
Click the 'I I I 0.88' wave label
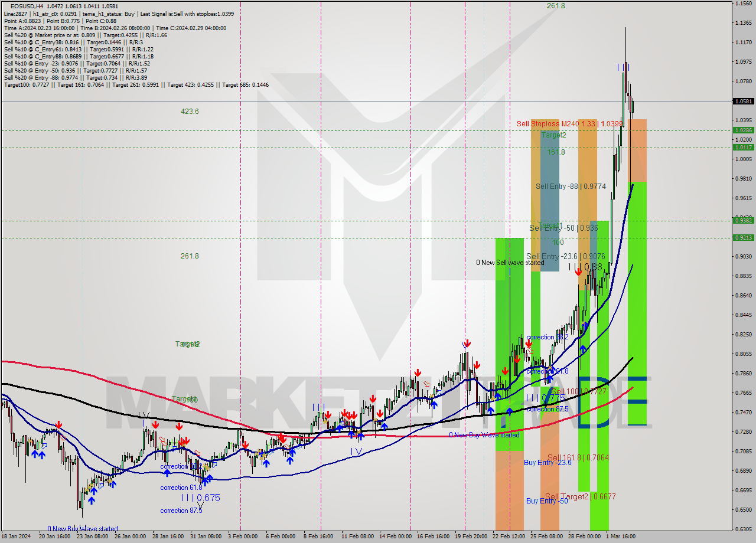(585, 267)
